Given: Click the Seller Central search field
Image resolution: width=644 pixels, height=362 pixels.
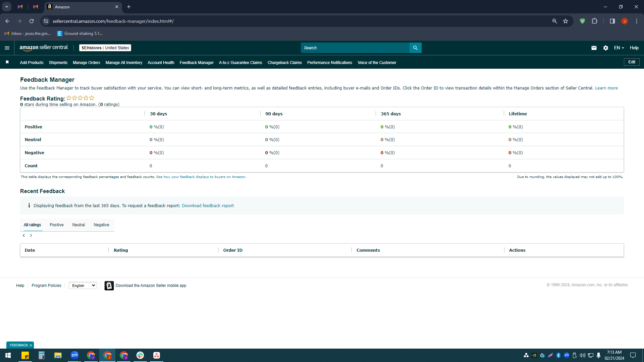Looking at the screenshot, I should coord(355,48).
